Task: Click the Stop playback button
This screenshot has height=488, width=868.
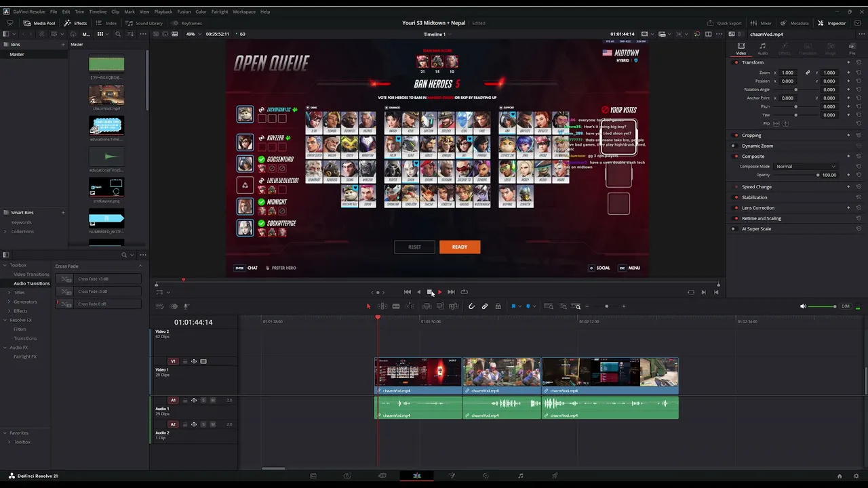Action: (x=429, y=292)
